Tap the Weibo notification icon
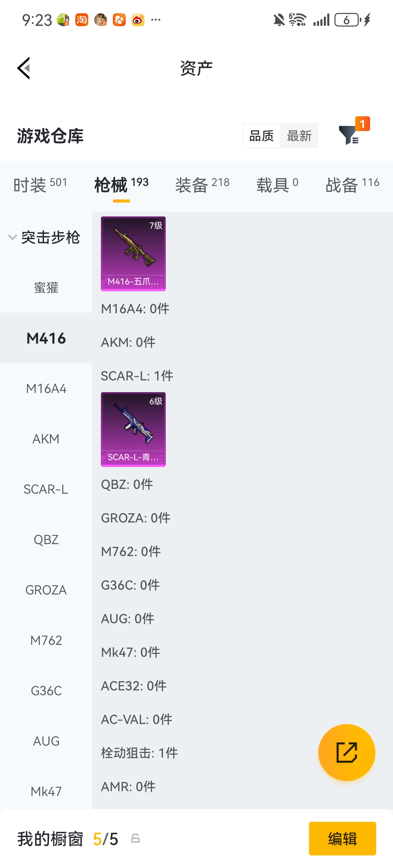393x868 pixels. (138, 20)
